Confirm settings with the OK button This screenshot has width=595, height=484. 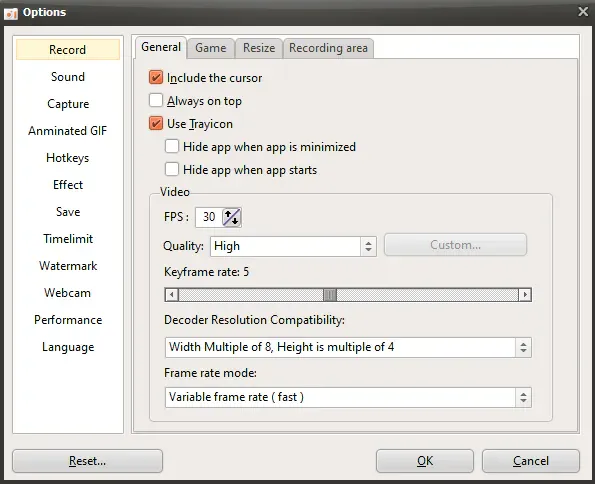point(425,461)
